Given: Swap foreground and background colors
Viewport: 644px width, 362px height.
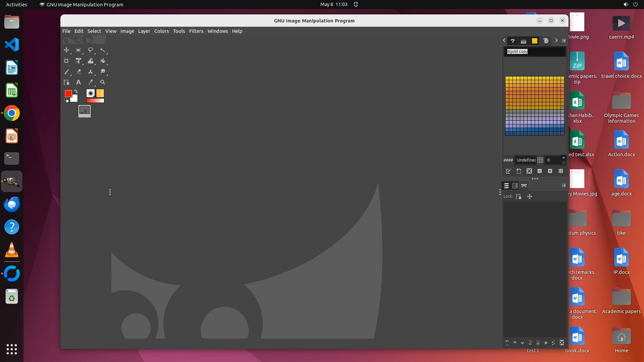Looking at the screenshot, I should pyautogui.click(x=76, y=92).
